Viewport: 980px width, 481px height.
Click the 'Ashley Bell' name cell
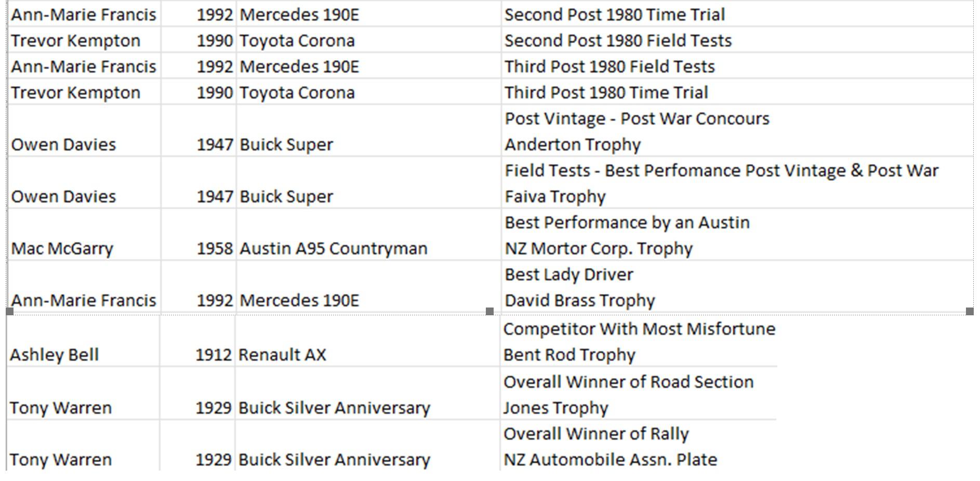point(54,355)
